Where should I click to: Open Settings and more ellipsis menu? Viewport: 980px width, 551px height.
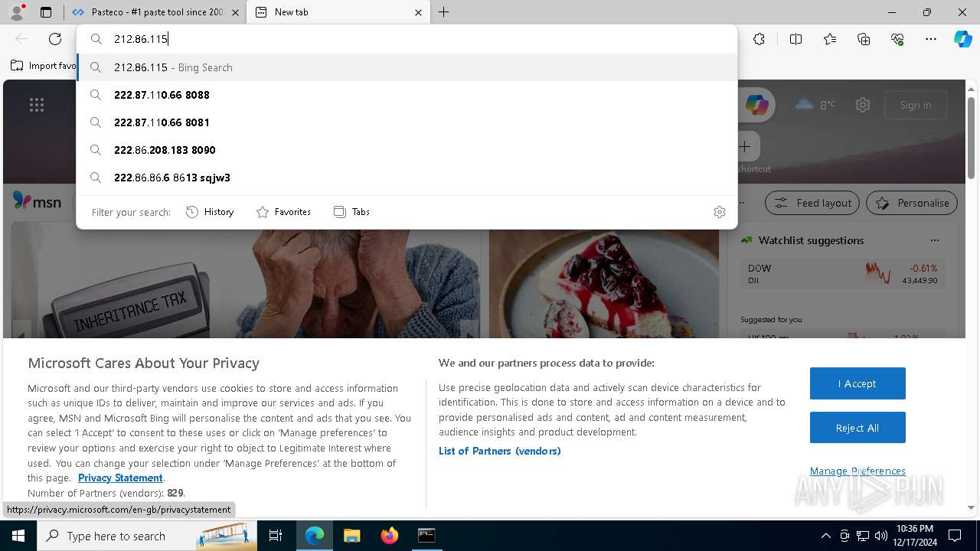click(x=931, y=39)
